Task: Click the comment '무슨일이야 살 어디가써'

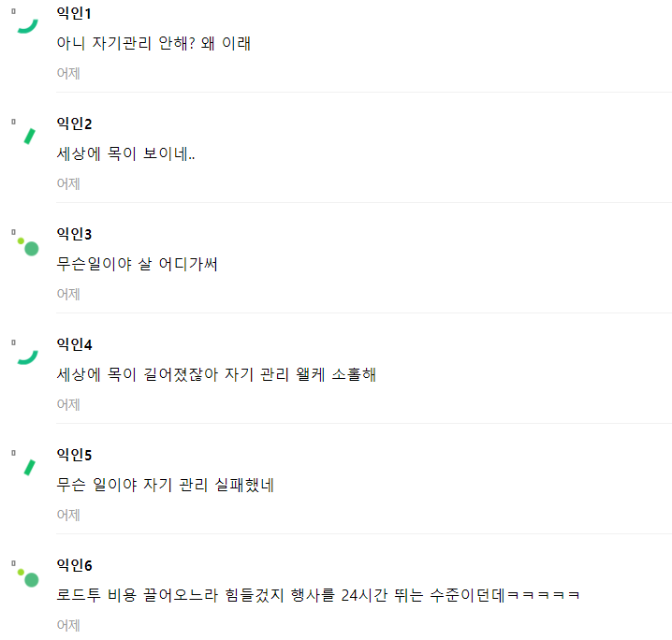Action: (x=138, y=264)
